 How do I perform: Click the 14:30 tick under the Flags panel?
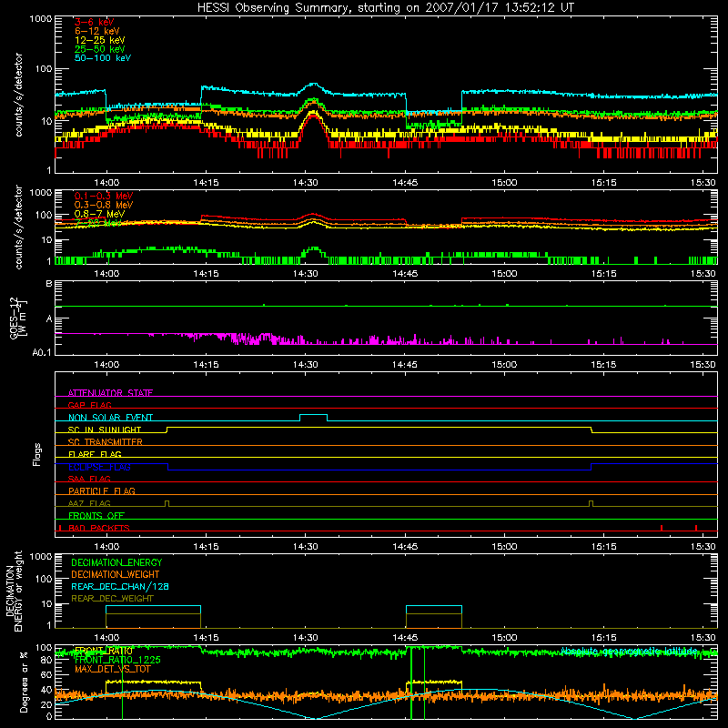point(306,547)
